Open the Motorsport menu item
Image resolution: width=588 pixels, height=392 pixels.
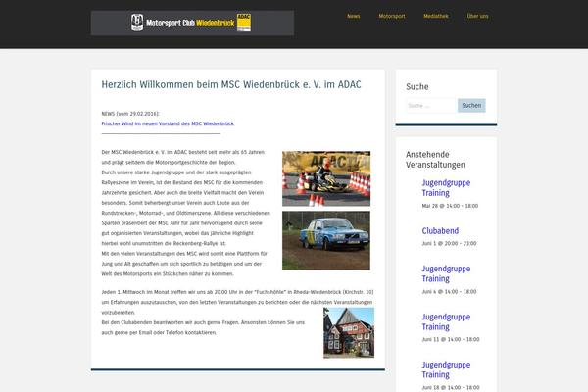[x=392, y=16]
